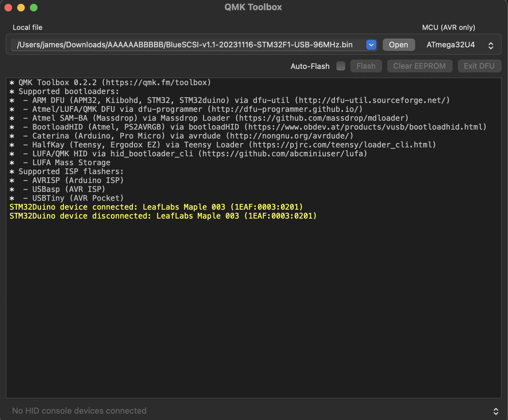The image size is (508, 420).
Task: Enable the Auto-Flash checkbox
Action: 341,66
